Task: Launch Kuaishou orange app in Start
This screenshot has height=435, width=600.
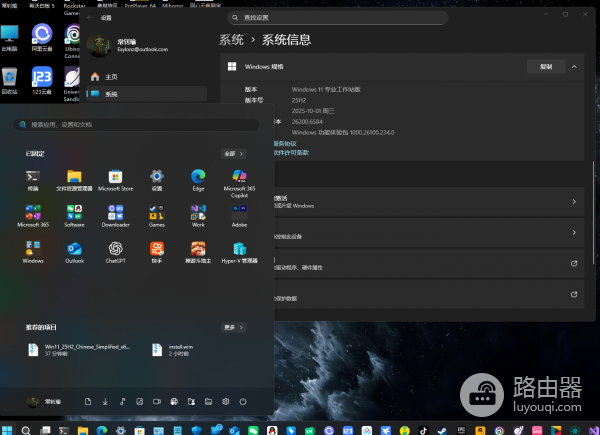Action: [x=157, y=253]
